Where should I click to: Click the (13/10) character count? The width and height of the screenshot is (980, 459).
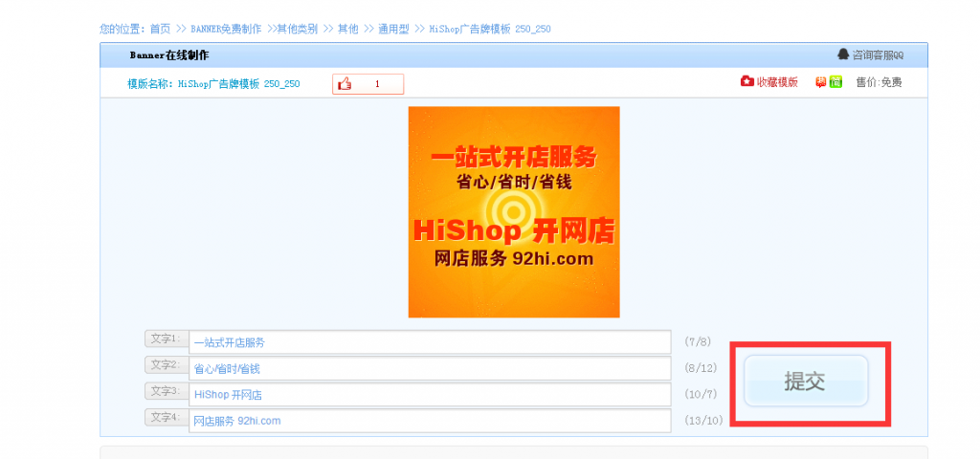(x=703, y=421)
